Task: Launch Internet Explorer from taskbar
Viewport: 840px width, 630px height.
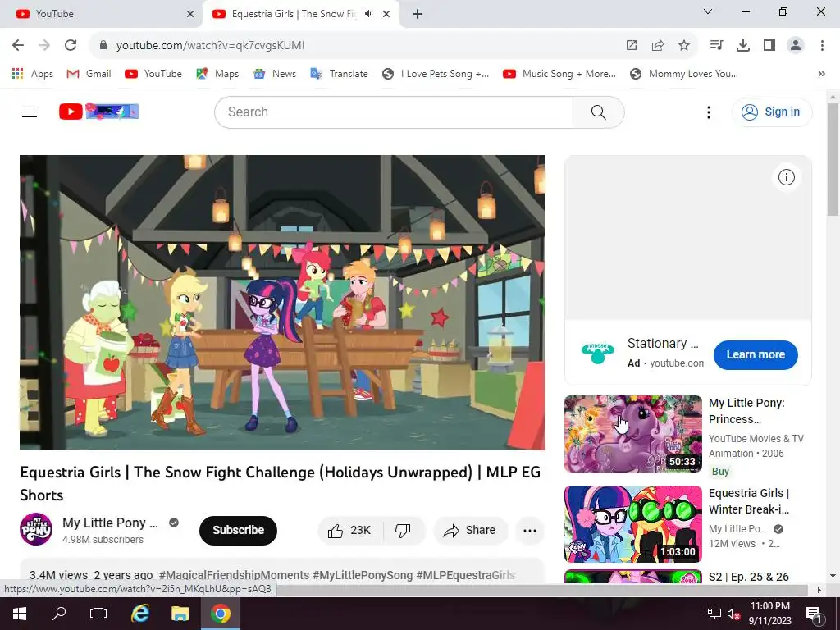Action: point(139,614)
